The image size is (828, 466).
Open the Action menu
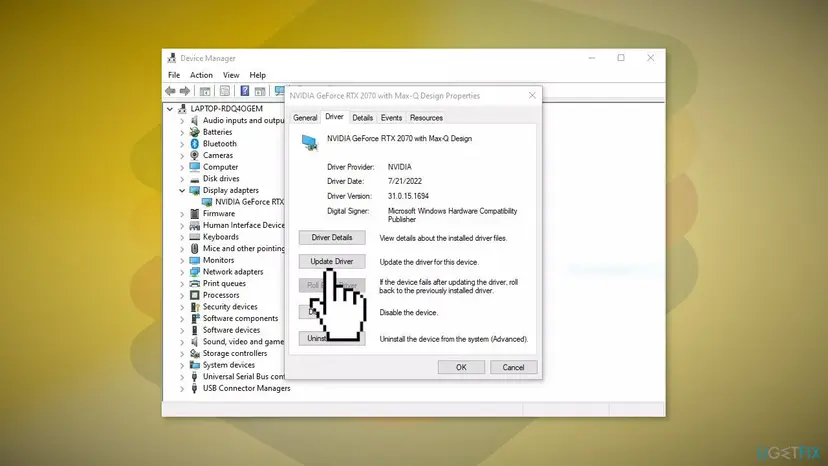tap(201, 75)
